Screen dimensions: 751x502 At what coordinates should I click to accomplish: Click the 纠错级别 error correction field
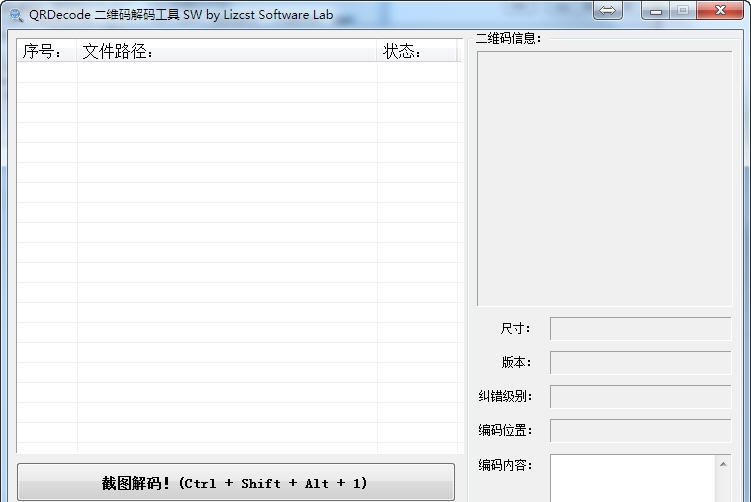[x=640, y=397]
